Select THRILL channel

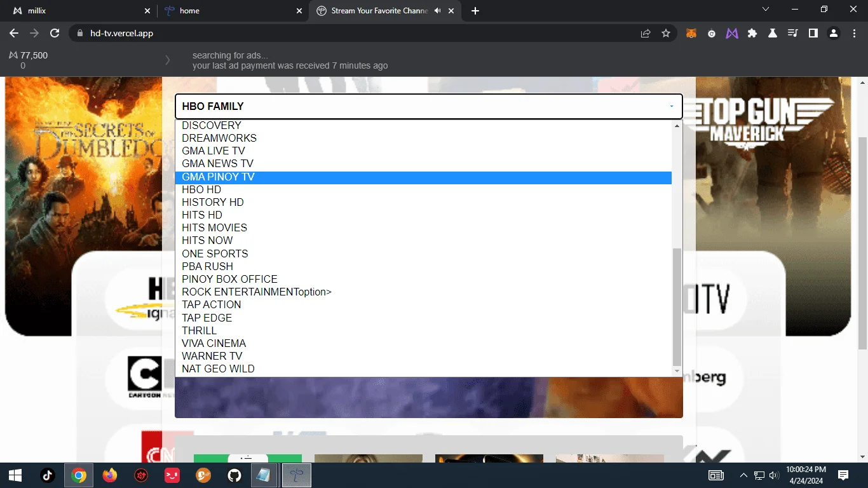[x=423, y=330]
